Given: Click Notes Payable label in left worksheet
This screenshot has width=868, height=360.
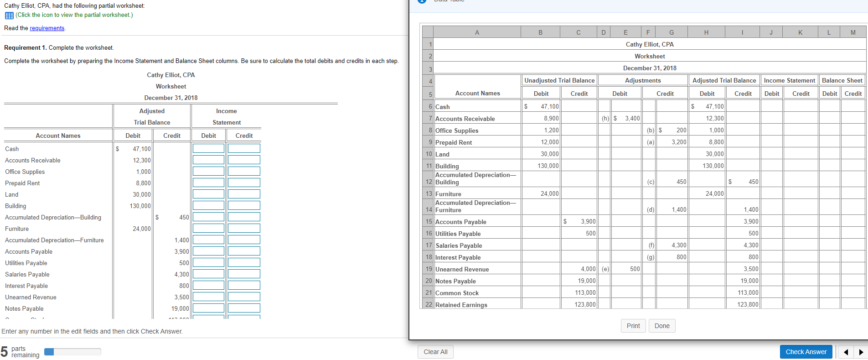Looking at the screenshot, I should click(x=24, y=308).
